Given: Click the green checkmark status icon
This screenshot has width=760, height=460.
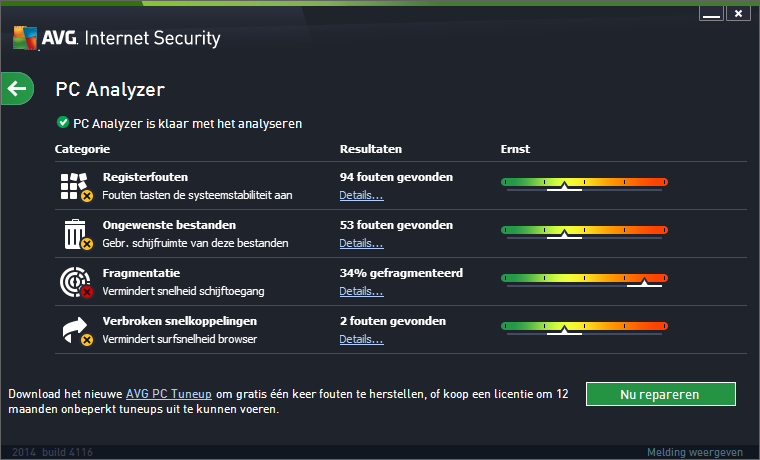Looking at the screenshot, I should click(x=63, y=123).
